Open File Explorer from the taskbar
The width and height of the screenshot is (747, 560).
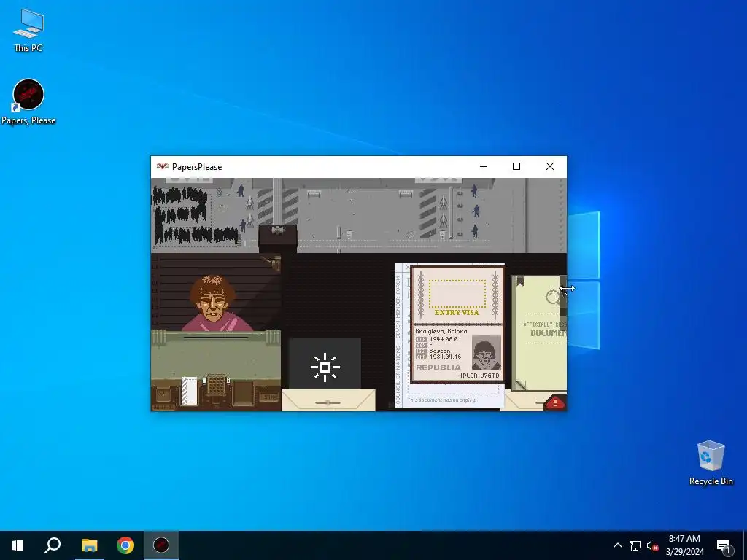(89, 545)
